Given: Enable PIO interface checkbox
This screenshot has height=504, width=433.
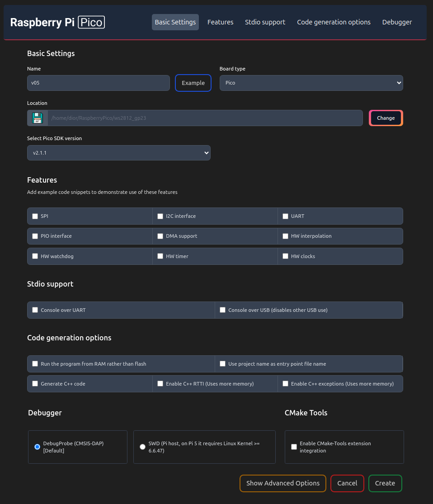Looking at the screenshot, I should 35,236.
